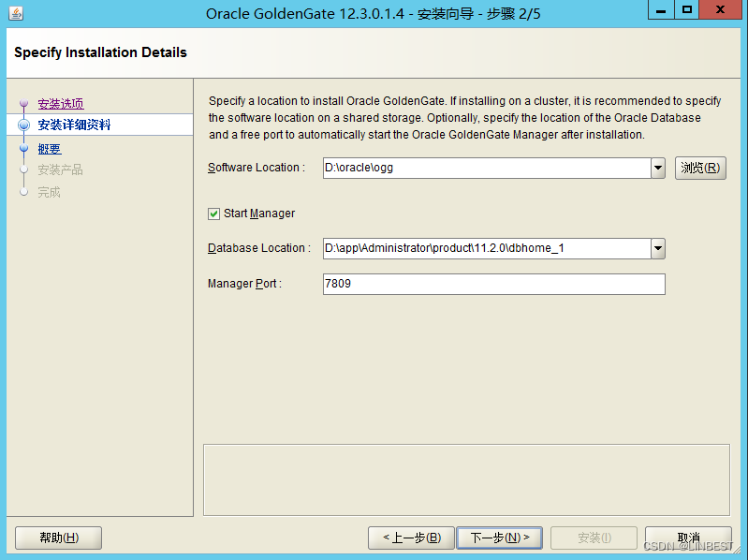Select the 安装详细资料 step in sidebar

click(74, 125)
